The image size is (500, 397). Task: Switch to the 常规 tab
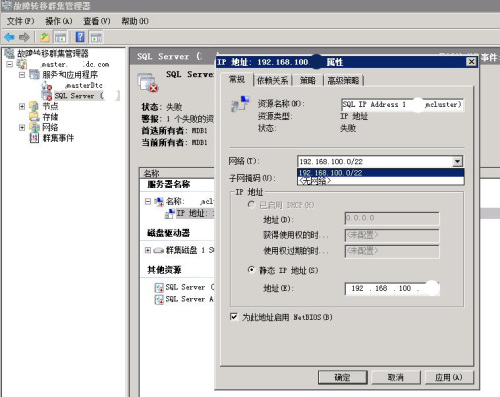237,79
